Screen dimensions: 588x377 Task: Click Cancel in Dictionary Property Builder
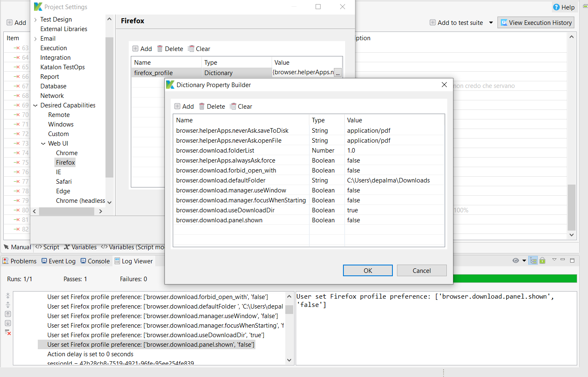point(422,270)
